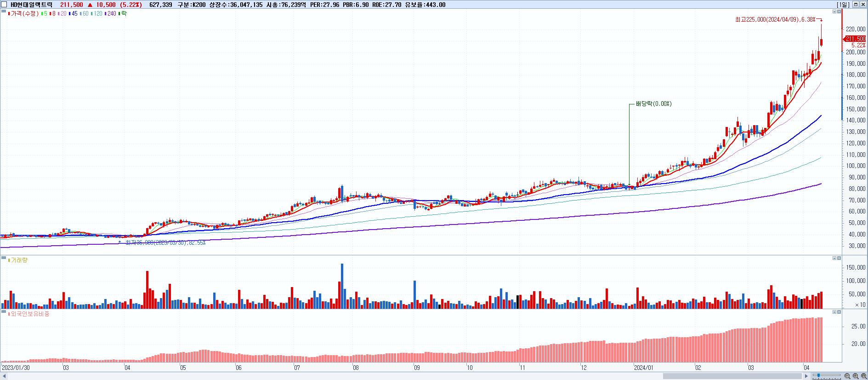
Task: Click the 150,000 volume axis label
Action: [856, 267]
